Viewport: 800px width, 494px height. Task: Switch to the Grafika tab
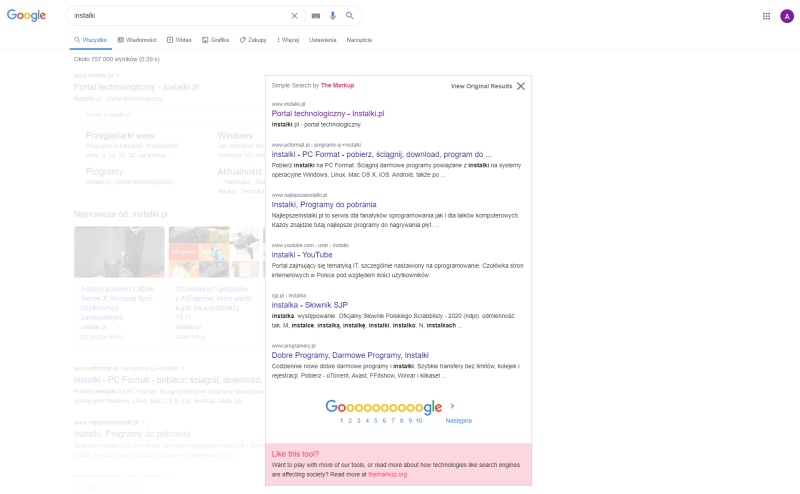click(x=215, y=40)
